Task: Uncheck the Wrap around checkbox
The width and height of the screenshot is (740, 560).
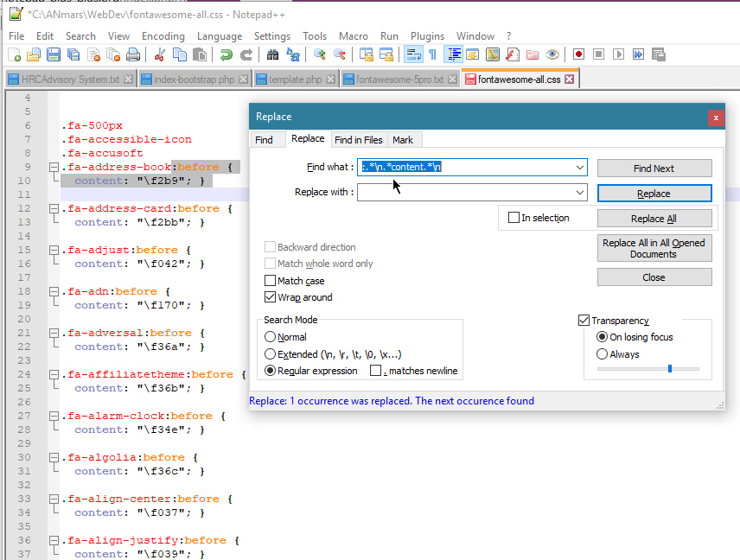Action: point(271,297)
